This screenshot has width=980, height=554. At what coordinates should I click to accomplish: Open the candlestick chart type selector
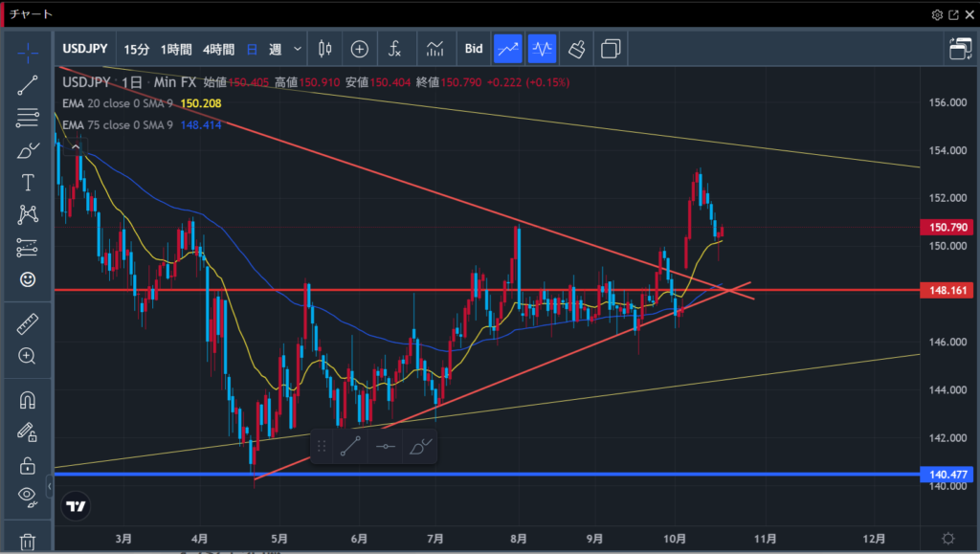(x=324, y=49)
